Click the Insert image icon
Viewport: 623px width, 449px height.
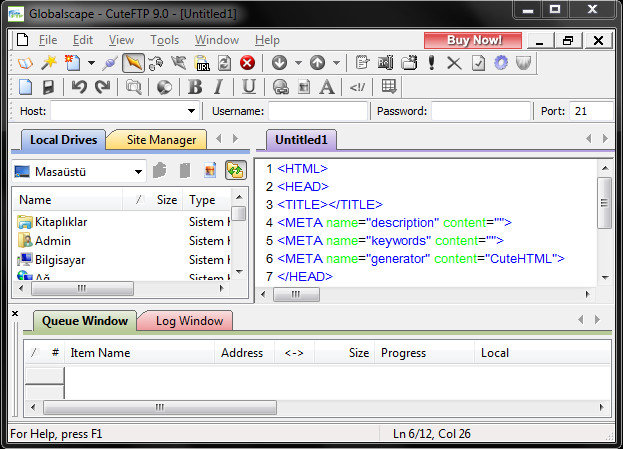[x=304, y=87]
